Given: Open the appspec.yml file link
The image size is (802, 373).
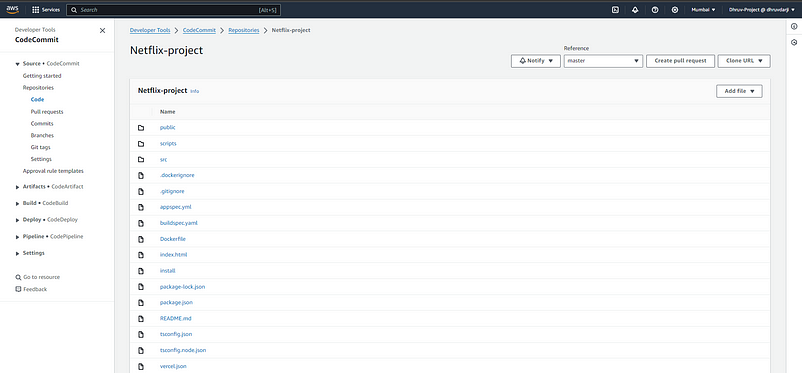Looking at the screenshot, I should (175, 207).
